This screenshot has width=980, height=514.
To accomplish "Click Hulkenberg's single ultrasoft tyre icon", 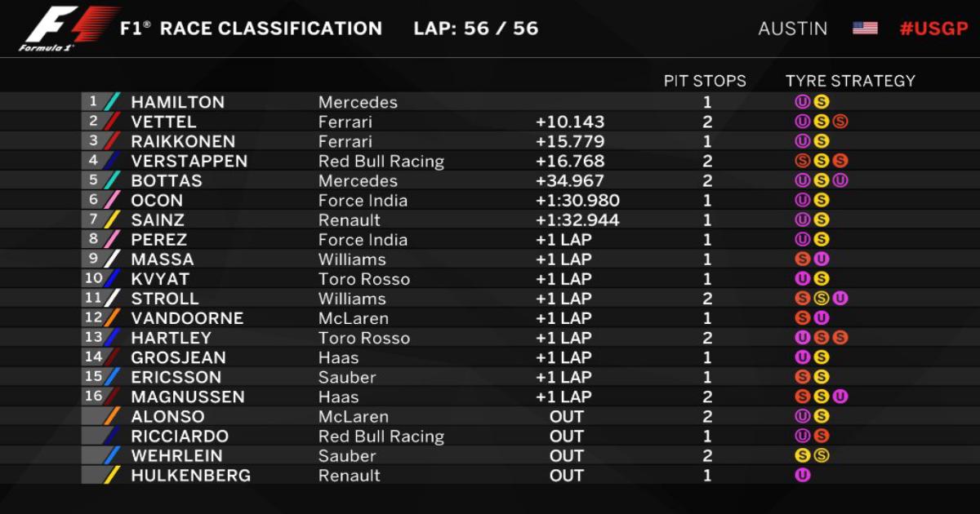I will 803,475.
